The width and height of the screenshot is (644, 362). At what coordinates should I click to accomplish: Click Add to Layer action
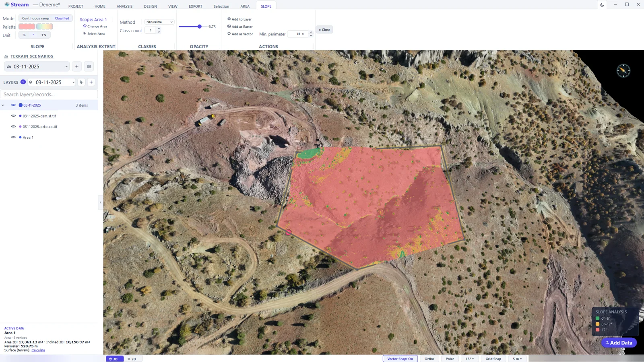[239, 19]
